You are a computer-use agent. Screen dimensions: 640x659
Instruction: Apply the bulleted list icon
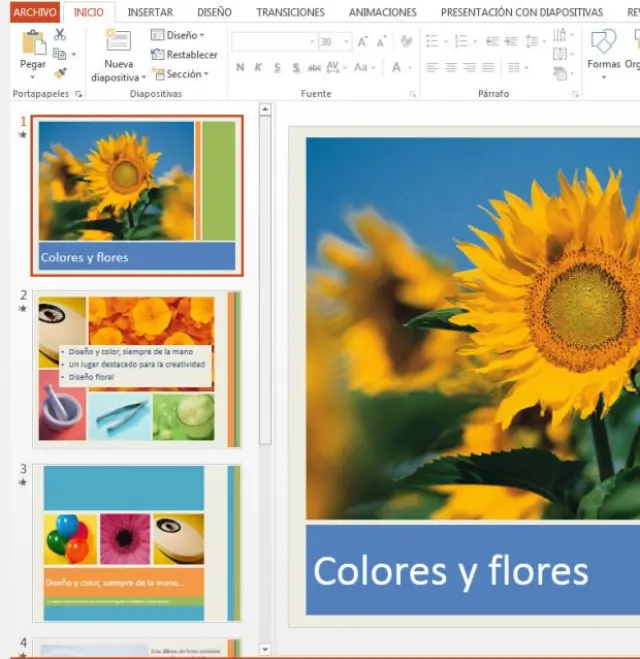point(431,42)
